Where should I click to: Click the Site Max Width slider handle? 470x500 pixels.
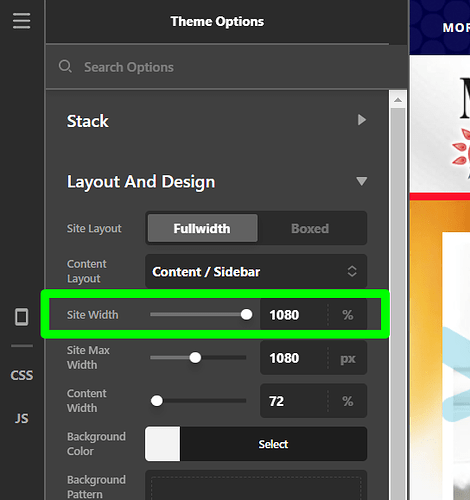pyautogui.click(x=195, y=358)
